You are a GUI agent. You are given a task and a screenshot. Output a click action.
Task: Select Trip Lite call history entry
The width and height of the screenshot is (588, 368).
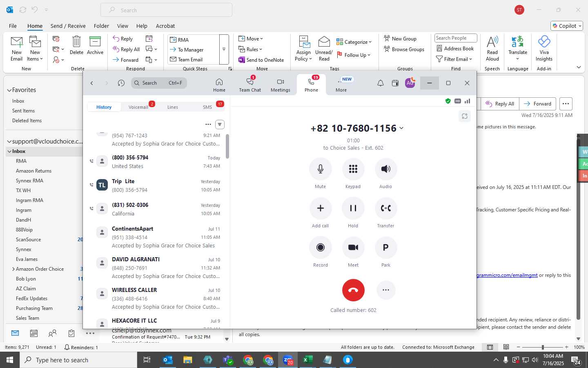coord(157,185)
